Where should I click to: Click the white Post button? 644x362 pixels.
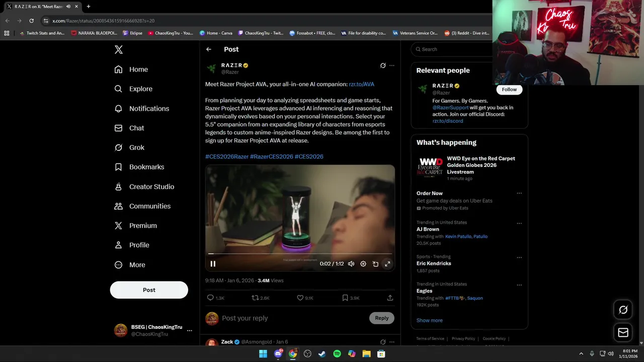coord(149,290)
